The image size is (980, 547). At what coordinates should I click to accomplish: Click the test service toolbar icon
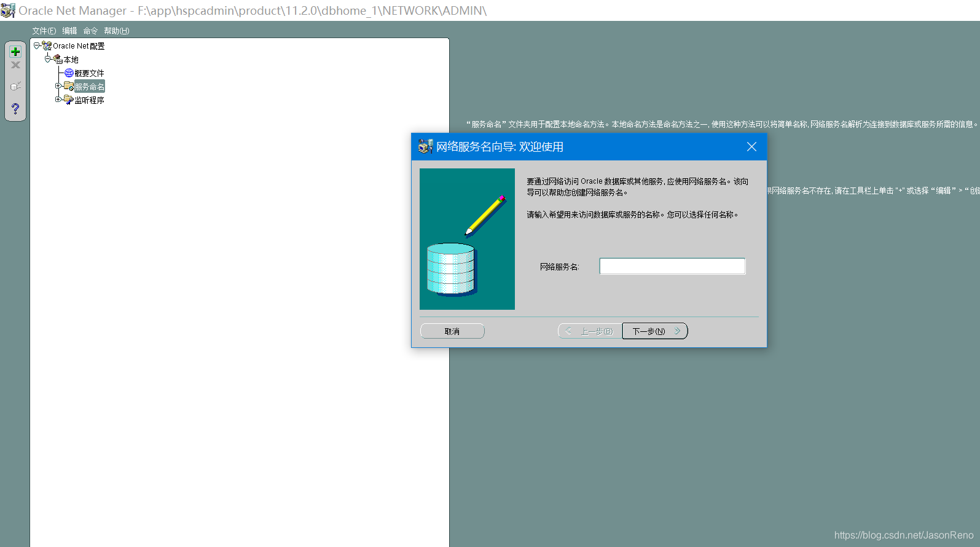click(x=15, y=86)
